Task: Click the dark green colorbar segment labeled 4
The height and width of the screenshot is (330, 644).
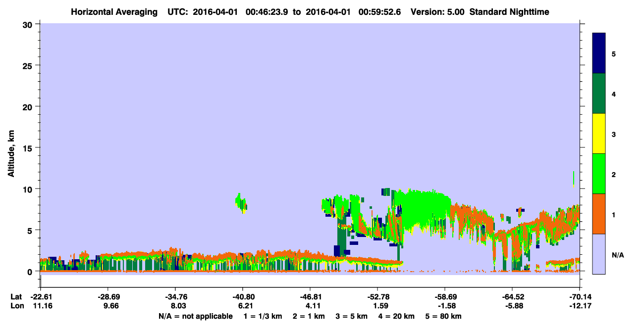Action: pyautogui.click(x=599, y=94)
